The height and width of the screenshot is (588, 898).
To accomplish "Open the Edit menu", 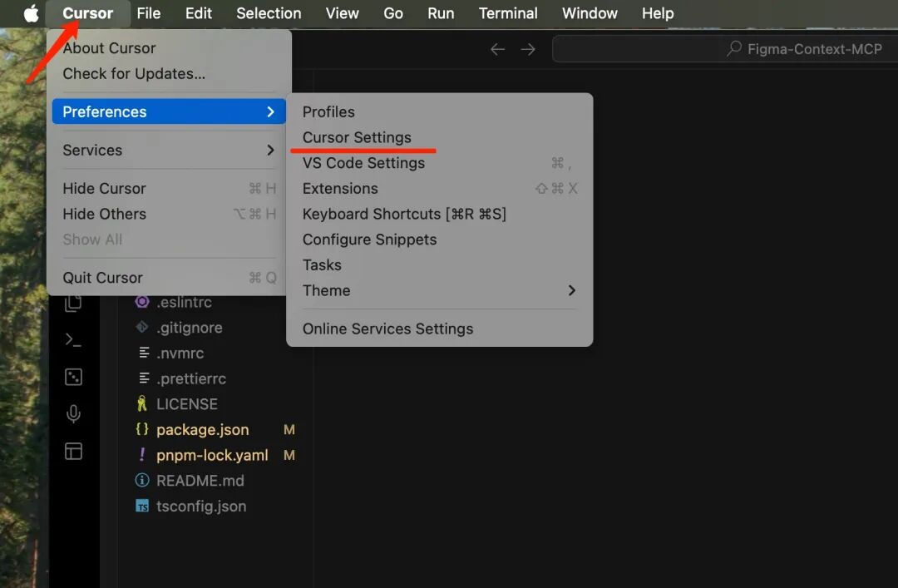I will (199, 13).
